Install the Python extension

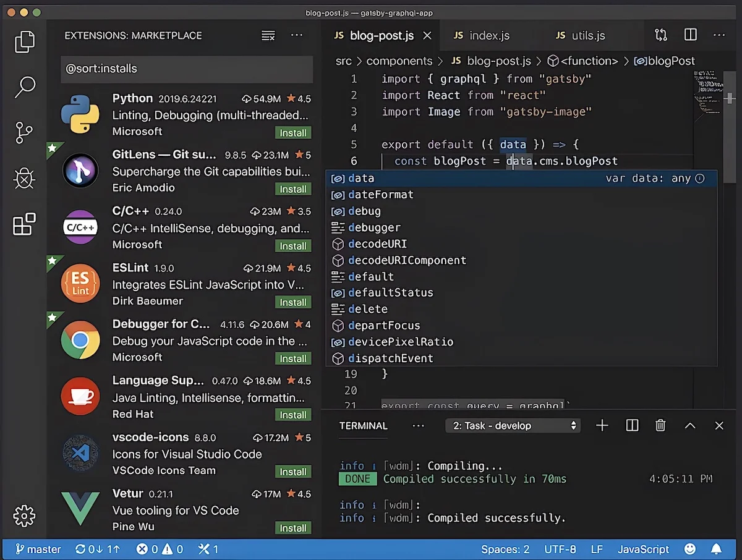[x=293, y=132]
